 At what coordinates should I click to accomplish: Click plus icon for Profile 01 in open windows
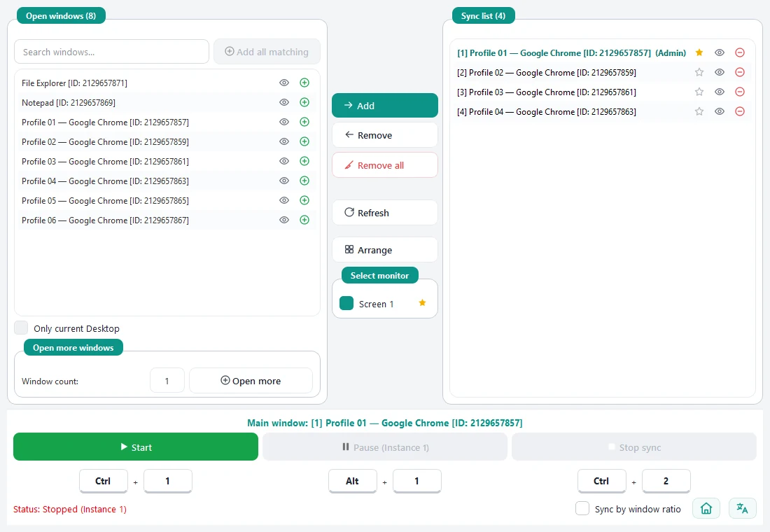tap(304, 122)
